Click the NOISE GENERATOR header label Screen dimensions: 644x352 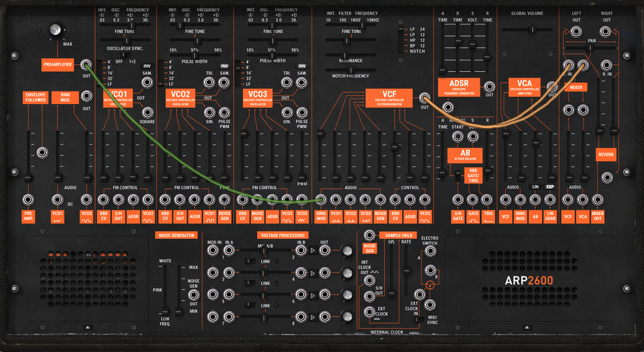click(x=176, y=235)
